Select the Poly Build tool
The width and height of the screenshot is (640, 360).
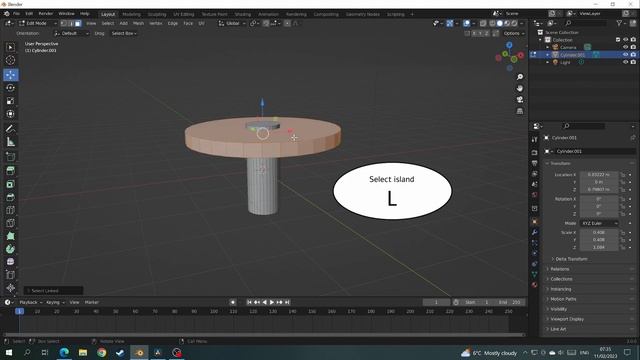click(11, 236)
